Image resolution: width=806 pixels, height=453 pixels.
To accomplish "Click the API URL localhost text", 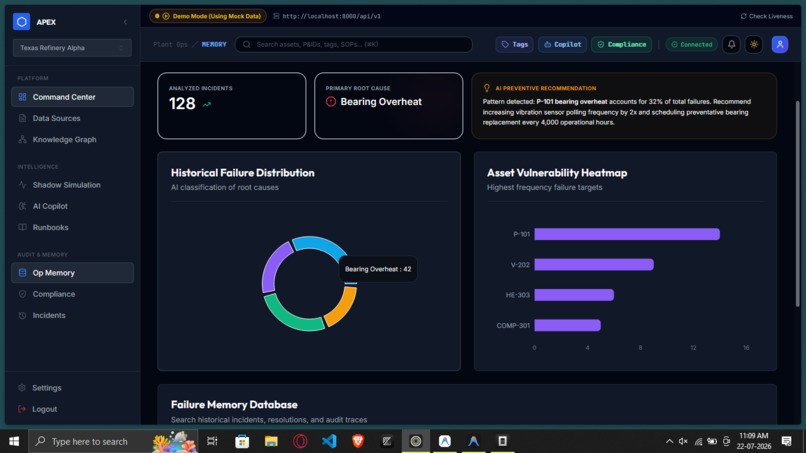I will 332,16.
